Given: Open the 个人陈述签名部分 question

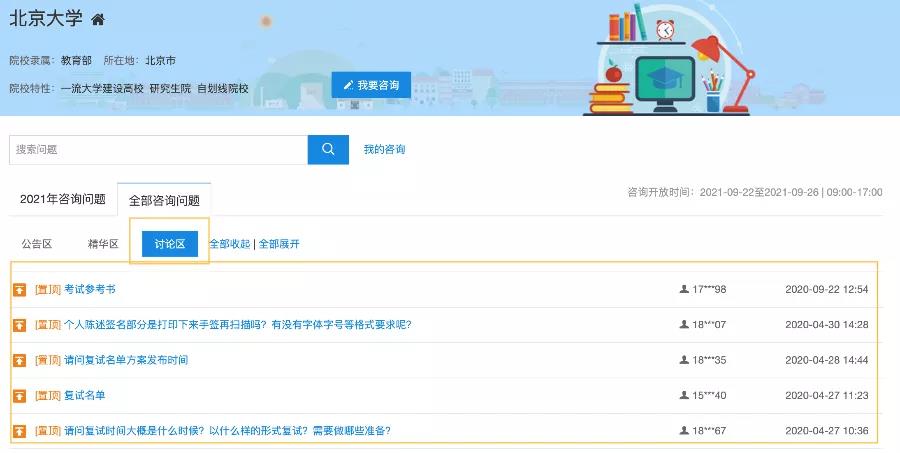Looking at the screenshot, I should [238, 325].
